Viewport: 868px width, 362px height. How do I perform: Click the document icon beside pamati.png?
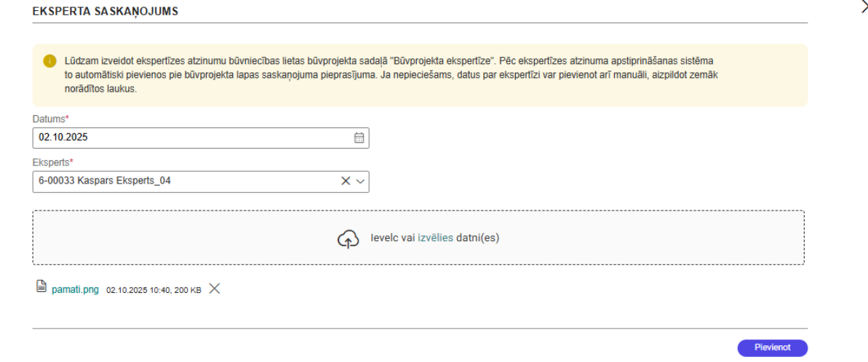(41, 288)
